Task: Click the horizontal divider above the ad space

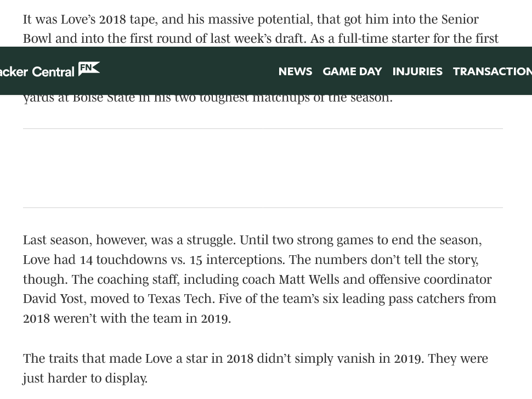Action: point(263,128)
